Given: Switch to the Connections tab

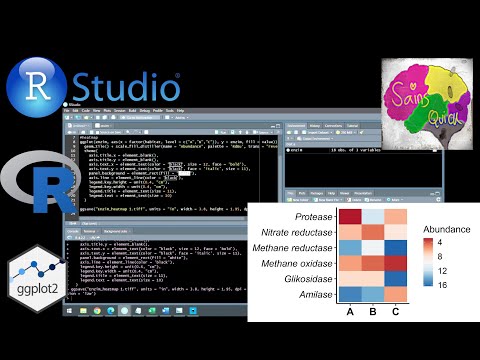Looking at the screenshot, I should (333, 126).
